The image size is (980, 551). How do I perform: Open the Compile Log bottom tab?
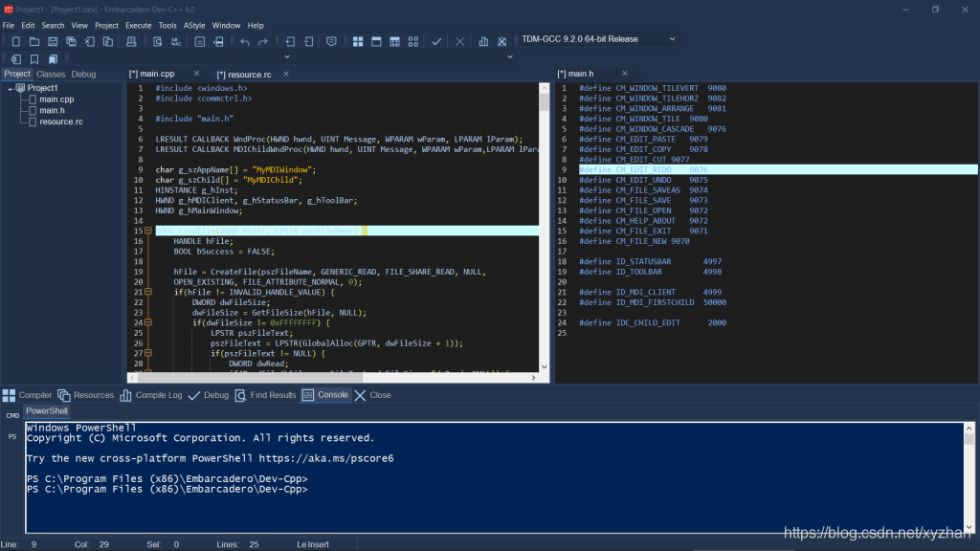click(x=151, y=395)
